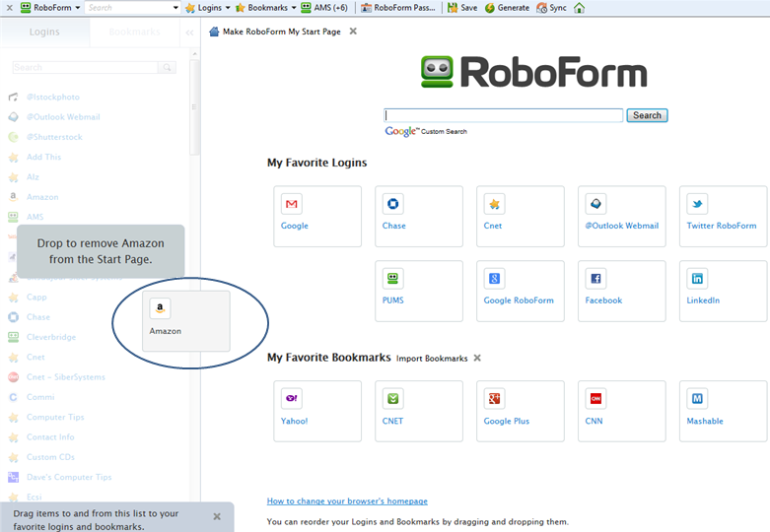Dismiss the Import Bookmarks option

(x=477, y=358)
